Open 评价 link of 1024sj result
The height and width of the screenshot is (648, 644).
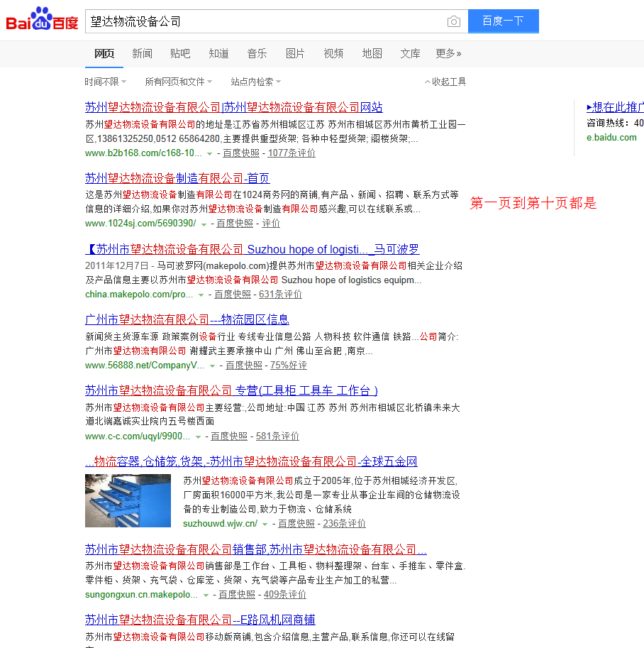click(x=271, y=223)
